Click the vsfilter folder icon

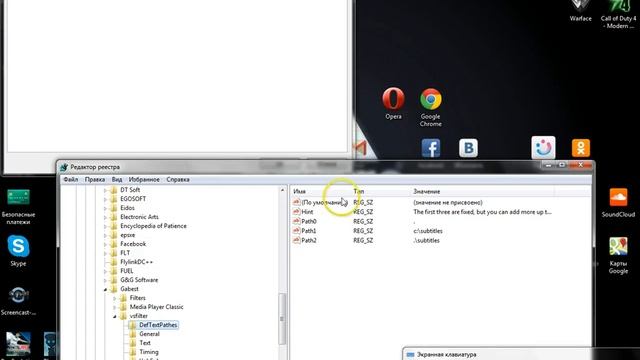pos(123,316)
